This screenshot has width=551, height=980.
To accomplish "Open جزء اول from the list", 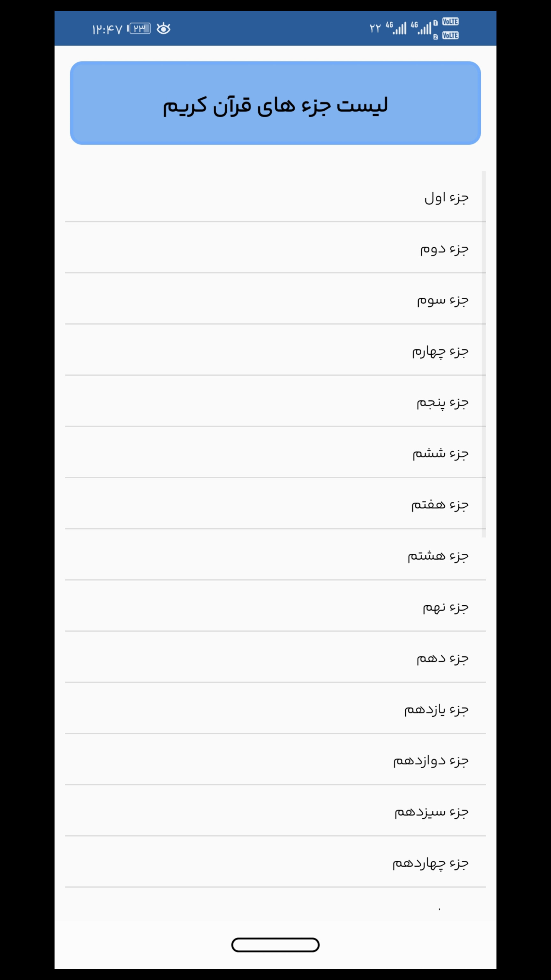I will pos(275,197).
